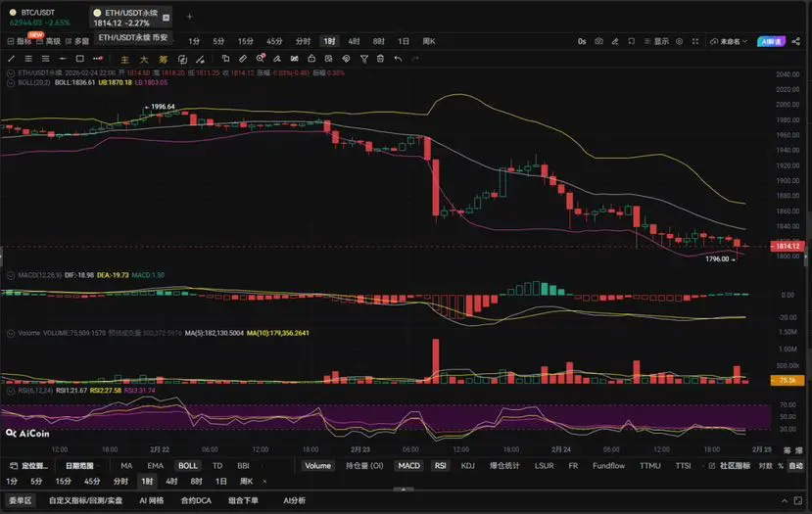Click the pencil edit icon in top bar
Screen dimensions: 812x514
point(615,41)
